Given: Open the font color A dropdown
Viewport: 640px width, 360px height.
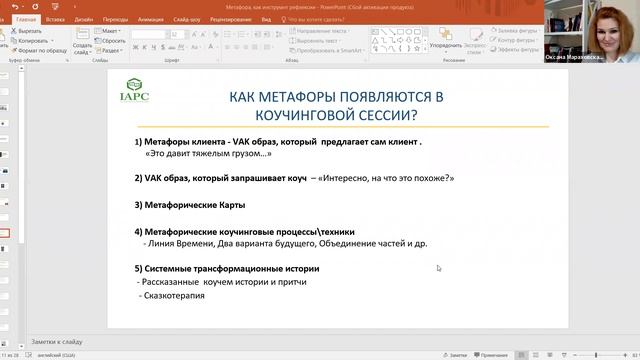Looking at the screenshot, I should pos(212,48).
